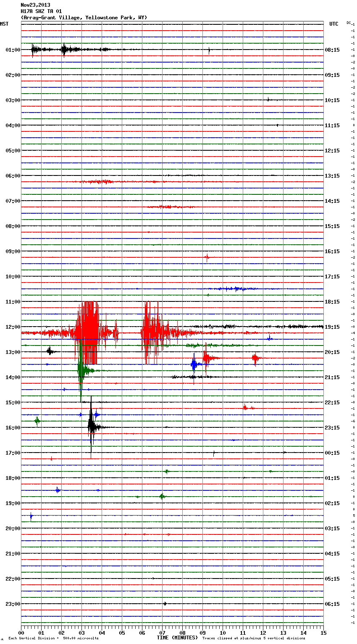Select the "16:15" UTC time label
The width and height of the screenshot is (357, 644).
click(x=332, y=251)
